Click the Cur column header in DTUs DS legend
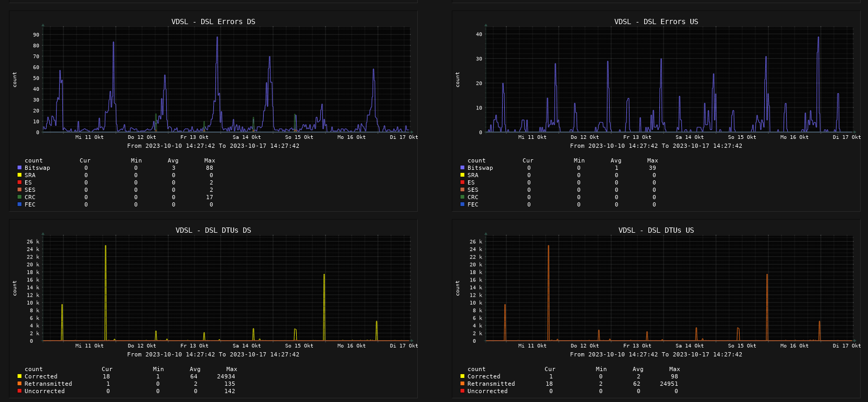The height and width of the screenshot is (402, 868). click(x=107, y=369)
